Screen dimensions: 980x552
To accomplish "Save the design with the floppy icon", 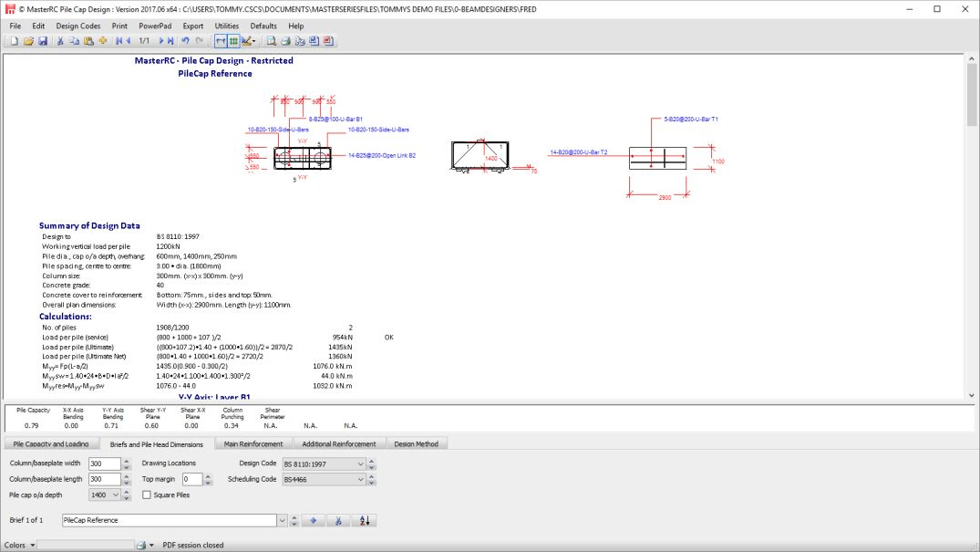I will click(43, 41).
